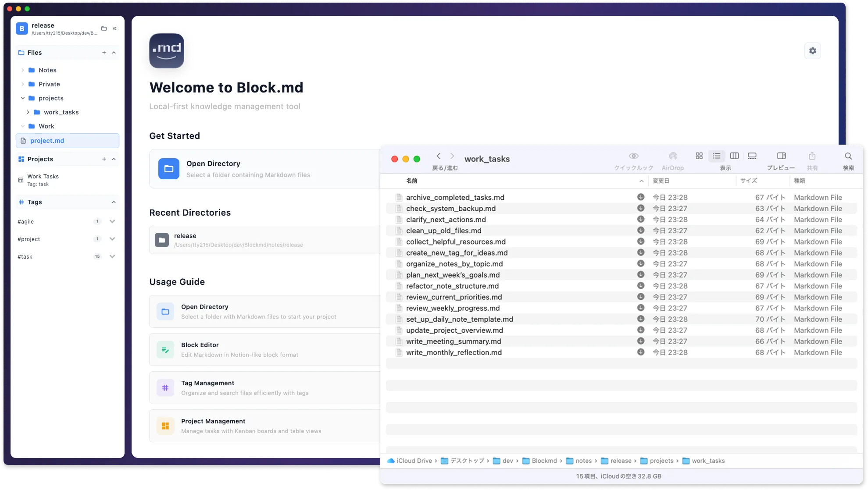Click the Project Management orange grid icon

165,426
